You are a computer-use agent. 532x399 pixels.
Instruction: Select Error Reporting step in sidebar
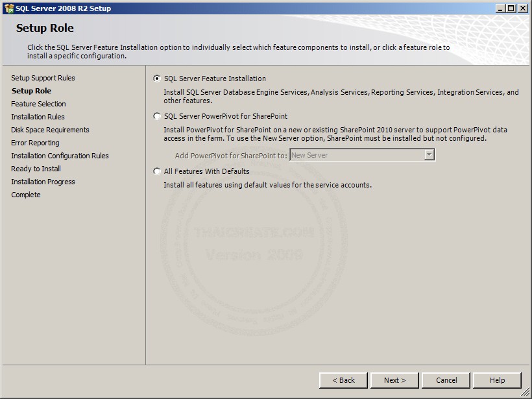coord(35,143)
